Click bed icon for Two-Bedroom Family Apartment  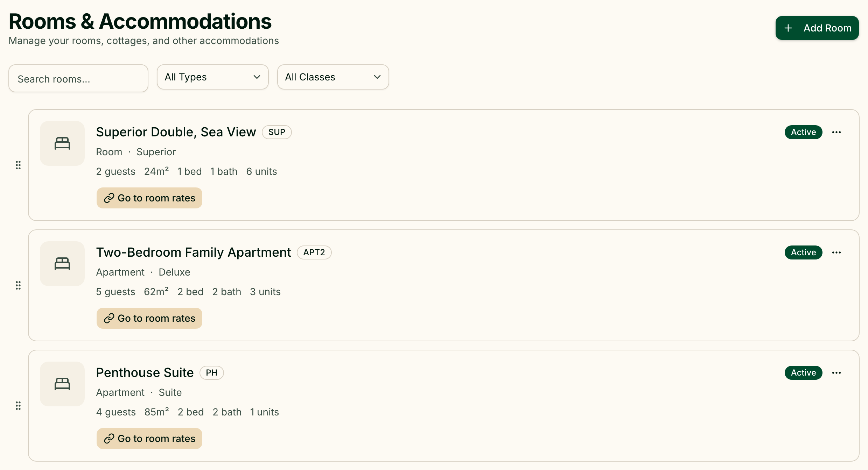[x=62, y=264]
